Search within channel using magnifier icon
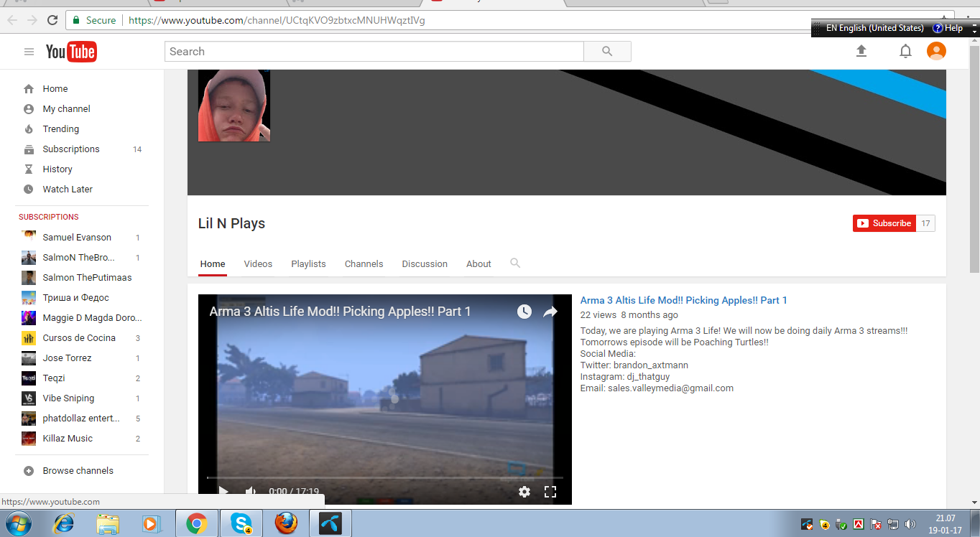 point(515,263)
